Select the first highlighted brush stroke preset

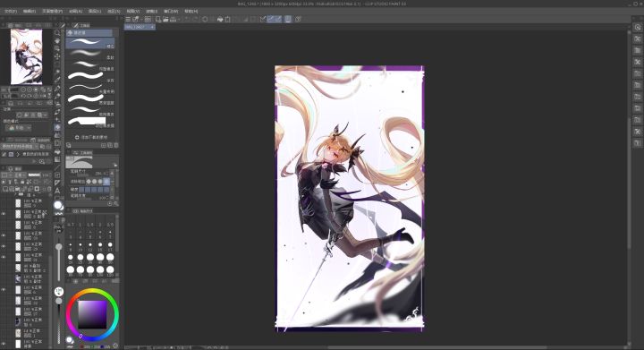point(90,43)
